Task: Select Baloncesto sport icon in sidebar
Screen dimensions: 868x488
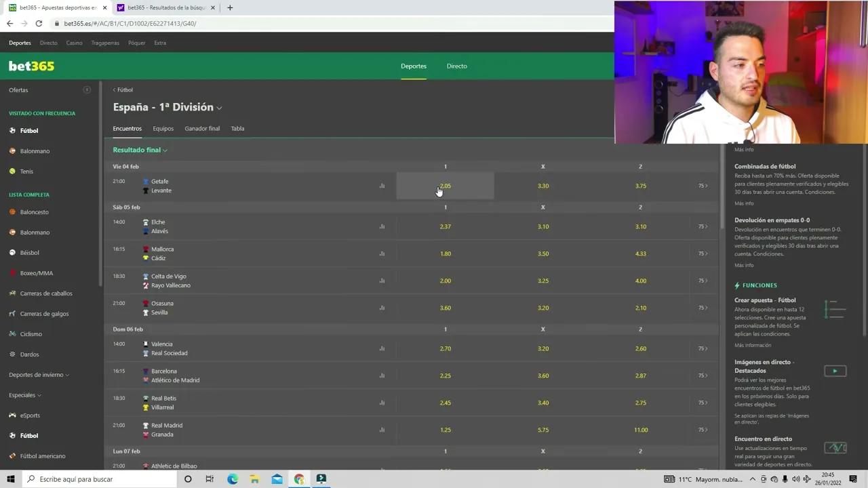Action: [12, 211]
